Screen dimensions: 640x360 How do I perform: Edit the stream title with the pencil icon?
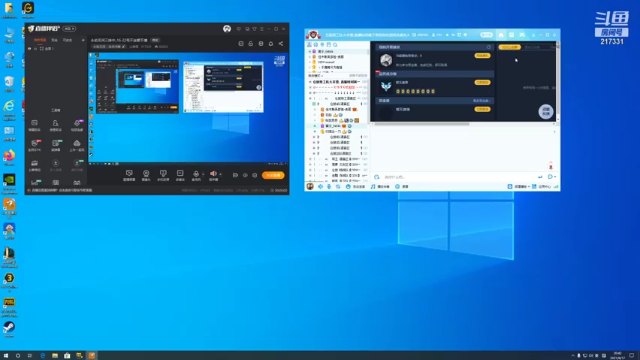point(123,47)
